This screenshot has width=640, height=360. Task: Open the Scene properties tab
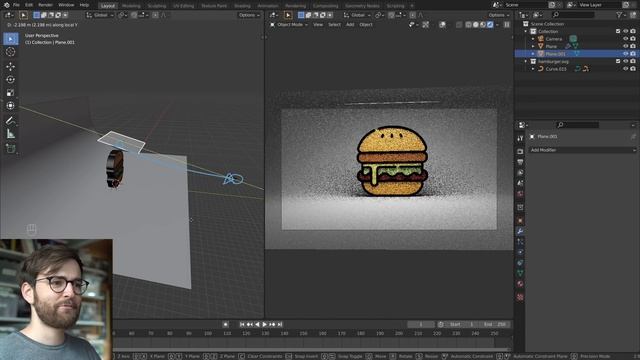[x=520, y=183]
